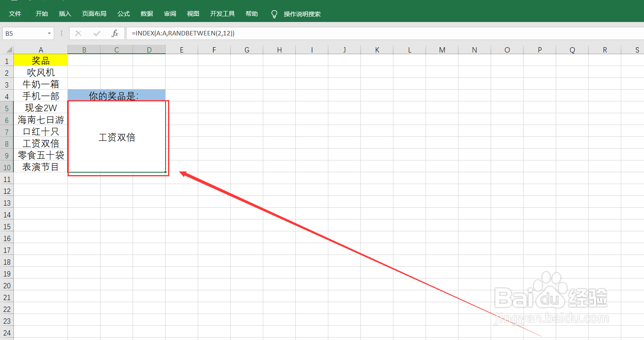Select column A header

41,50
